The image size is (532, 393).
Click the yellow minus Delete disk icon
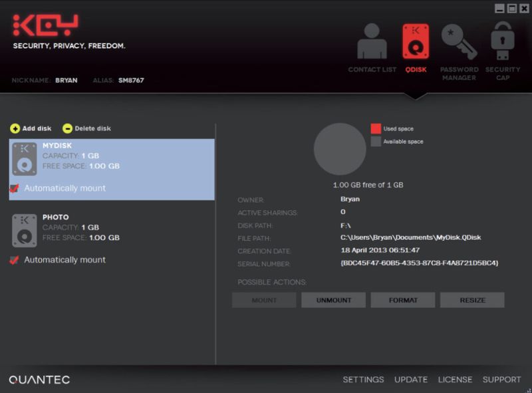(x=68, y=128)
